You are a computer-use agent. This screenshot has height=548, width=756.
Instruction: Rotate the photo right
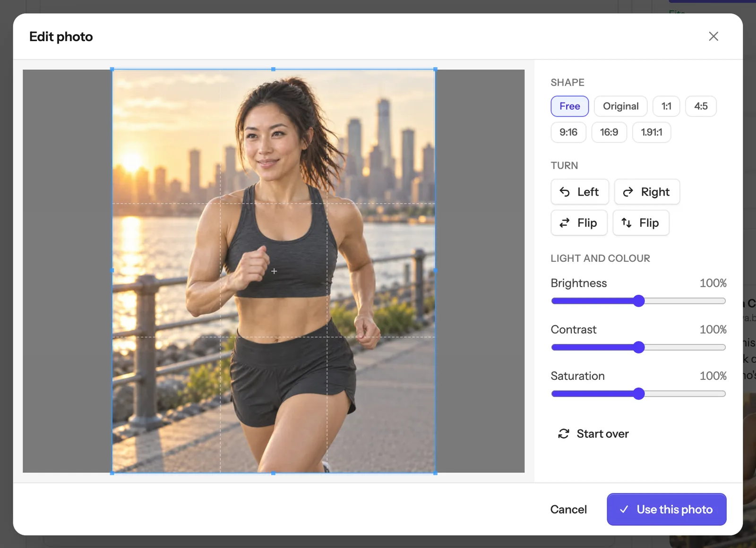click(x=647, y=192)
